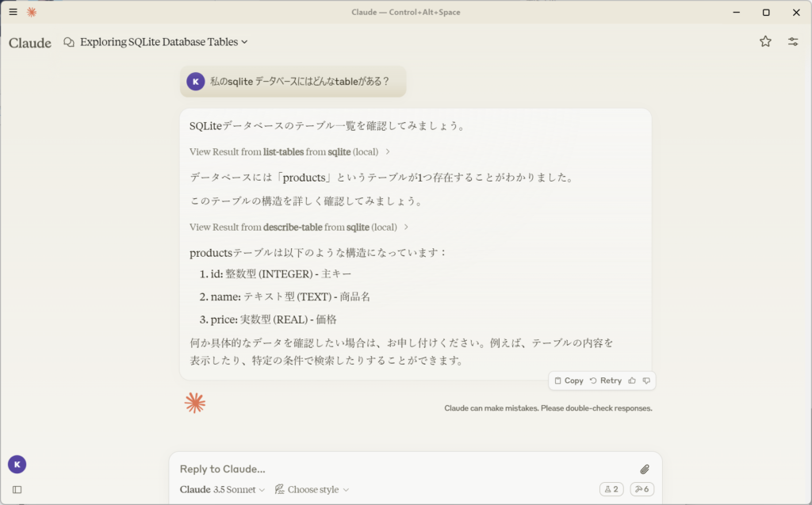Expand the list-tables View Result row

click(289, 151)
